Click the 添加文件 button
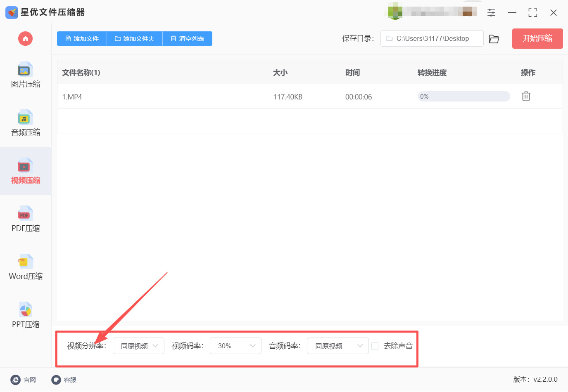 click(x=82, y=39)
